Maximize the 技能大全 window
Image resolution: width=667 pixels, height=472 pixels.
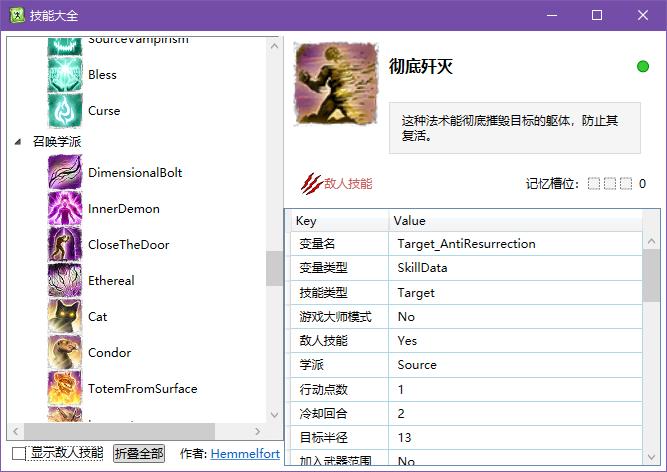coord(597,15)
